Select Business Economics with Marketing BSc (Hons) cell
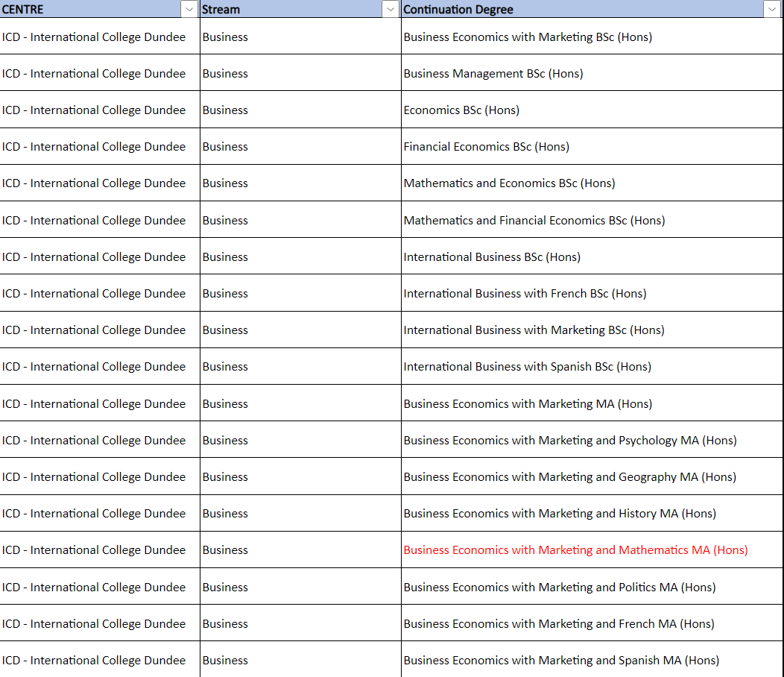The width and height of the screenshot is (784, 677). tap(592, 36)
